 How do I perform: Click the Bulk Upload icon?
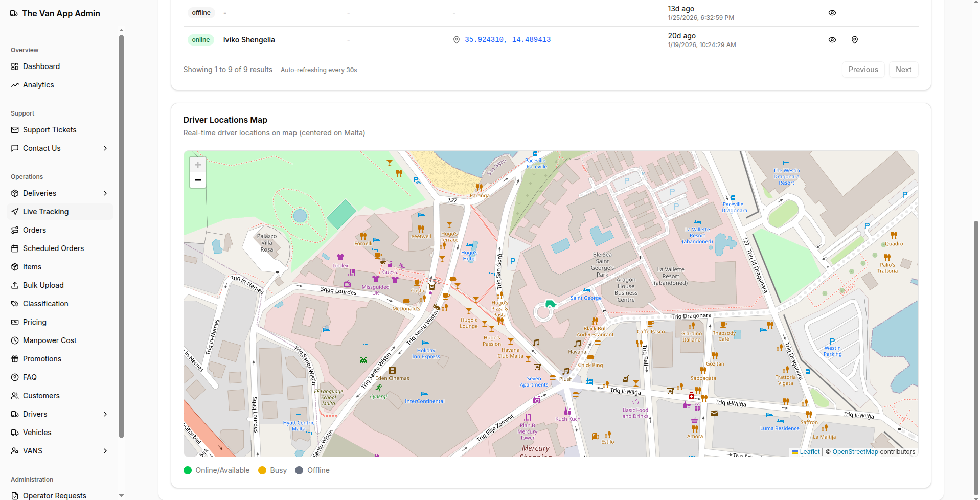pos(15,285)
